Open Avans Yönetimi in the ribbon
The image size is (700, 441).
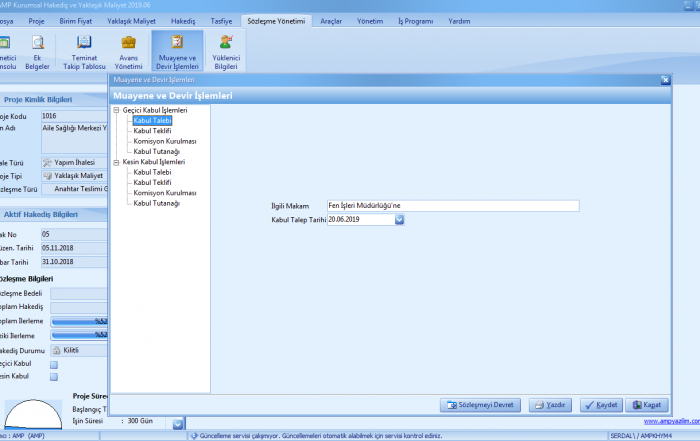128,51
